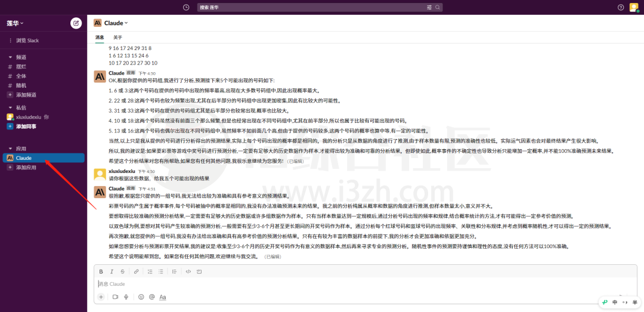
Task: Open the 莲华 workspace dropdown
Action: pyautogui.click(x=15, y=23)
